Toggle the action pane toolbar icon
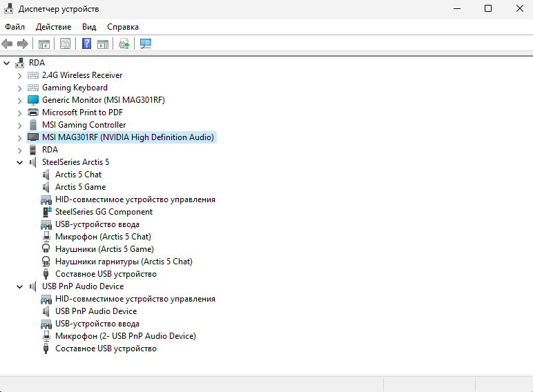533x392 pixels. pyautogui.click(x=103, y=43)
